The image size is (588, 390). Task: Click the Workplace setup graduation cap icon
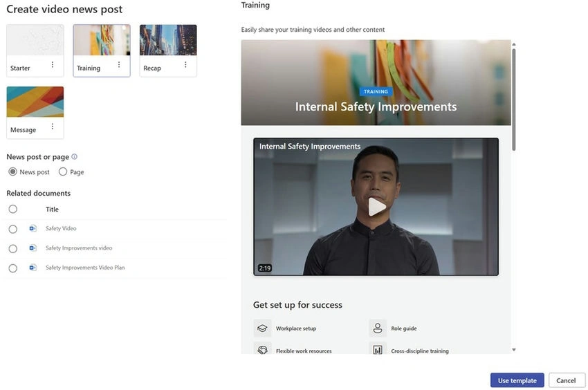(x=262, y=328)
